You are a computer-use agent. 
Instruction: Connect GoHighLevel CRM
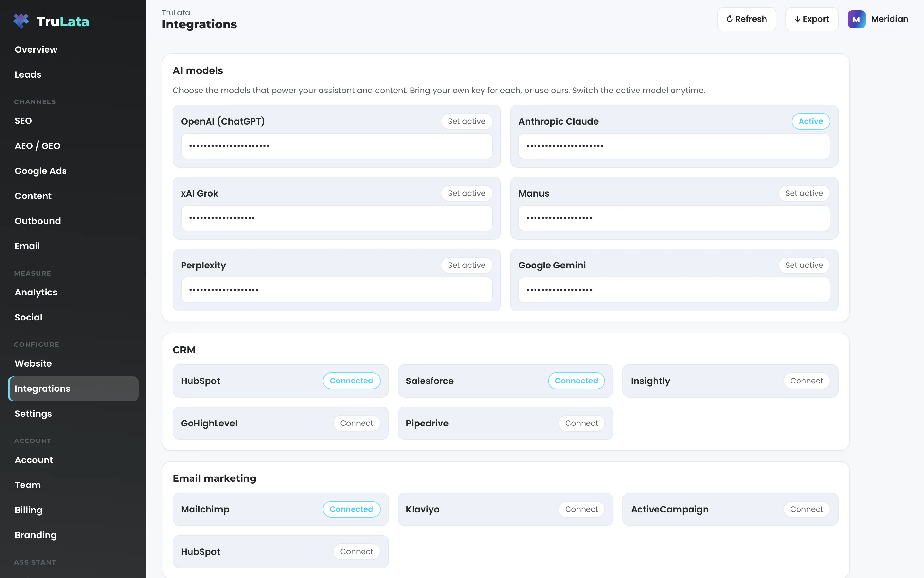click(x=356, y=423)
